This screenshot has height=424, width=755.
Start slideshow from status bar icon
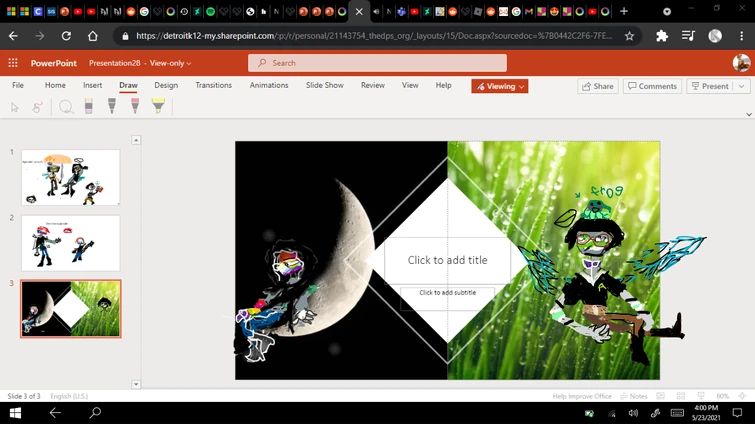click(x=701, y=396)
